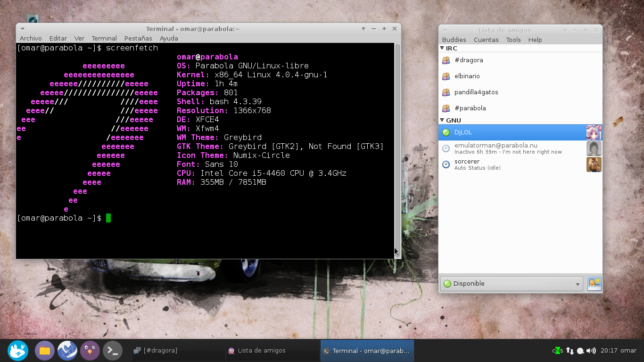Select the DjLOL buddy row
Viewport: 644px width, 362px height.
pyautogui.click(x=520, y=132)
